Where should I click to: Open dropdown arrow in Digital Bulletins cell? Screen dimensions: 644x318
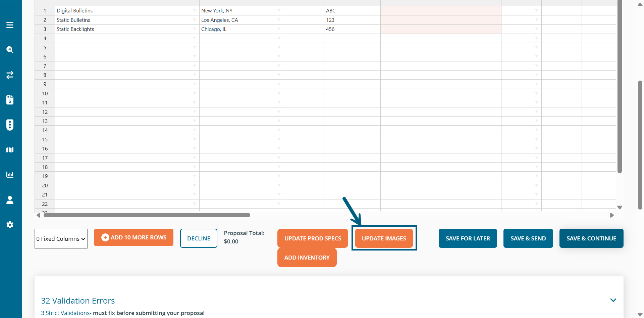click(x=195, y=11)
